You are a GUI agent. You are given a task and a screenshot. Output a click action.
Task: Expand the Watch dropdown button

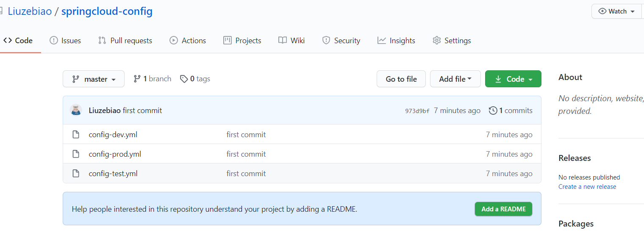(617, 11)
